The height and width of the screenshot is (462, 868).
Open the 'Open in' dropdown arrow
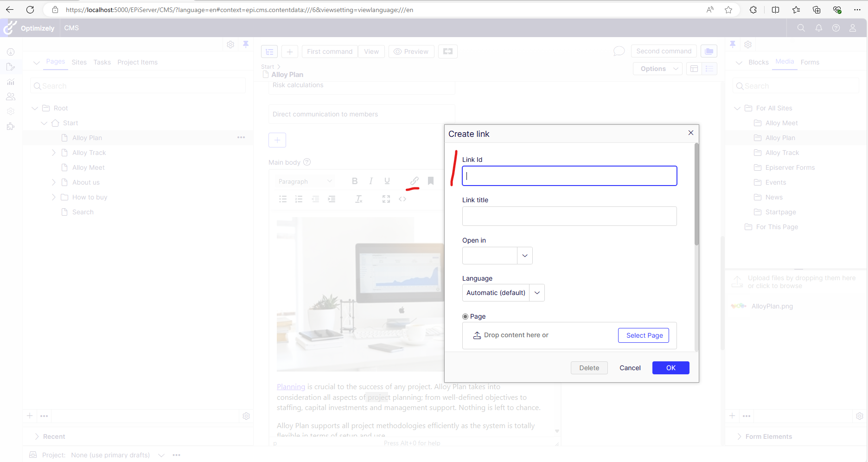pos(525,256)
